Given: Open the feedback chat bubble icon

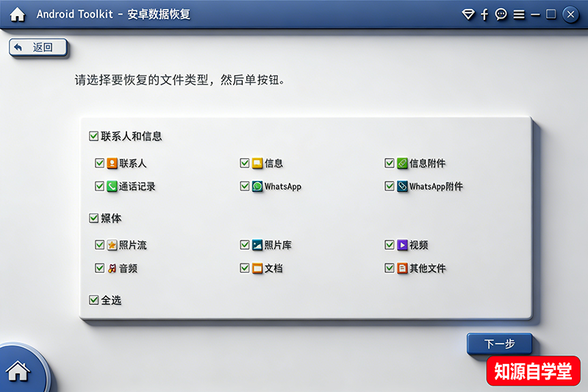Looking at the screenshot, I should coord(501,14).
